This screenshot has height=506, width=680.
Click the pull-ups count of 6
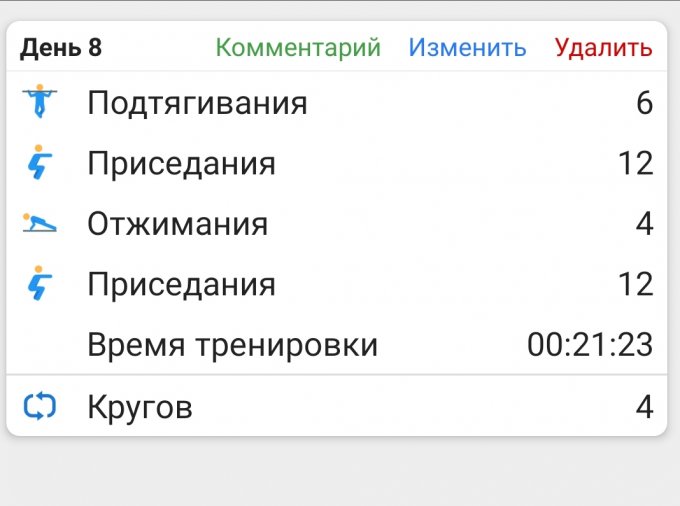pos(644,103)
